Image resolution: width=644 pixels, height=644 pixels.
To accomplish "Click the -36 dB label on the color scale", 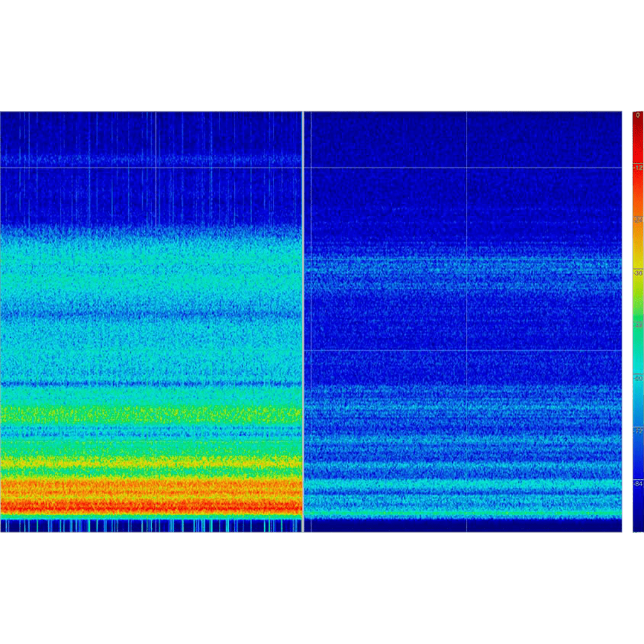I will (638, 274).
